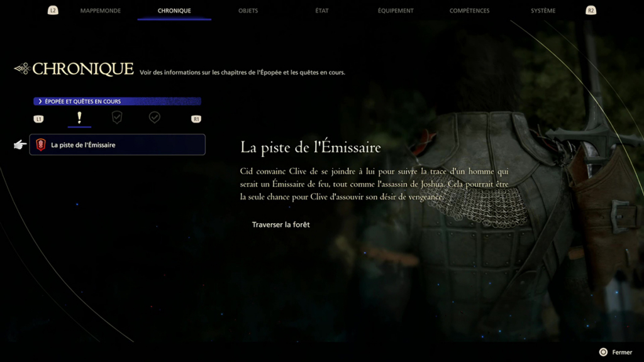Open the Objets tab

point(248,11)
